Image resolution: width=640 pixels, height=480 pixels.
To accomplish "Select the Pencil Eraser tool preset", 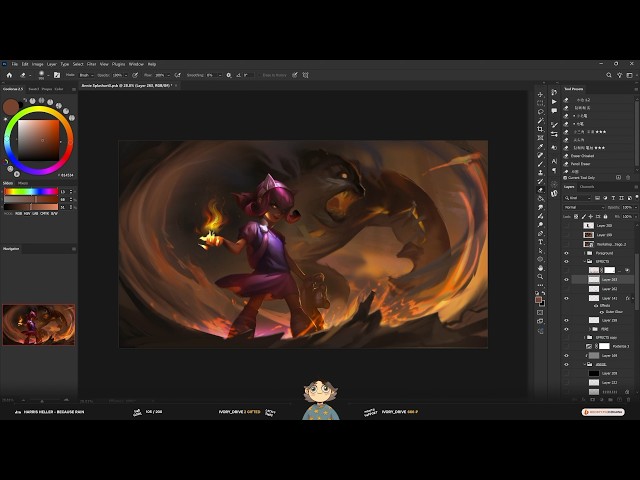I will click(580, 164).
